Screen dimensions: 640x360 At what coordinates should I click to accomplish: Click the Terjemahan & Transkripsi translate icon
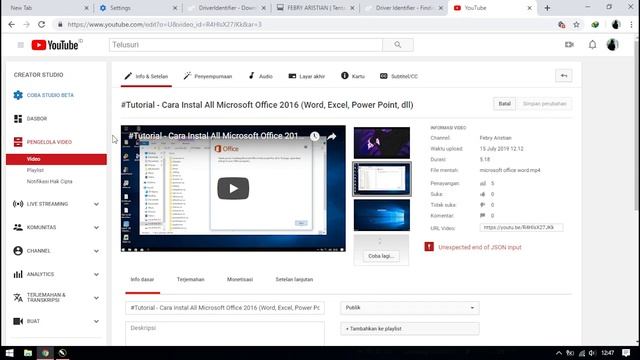coord(18,298)
